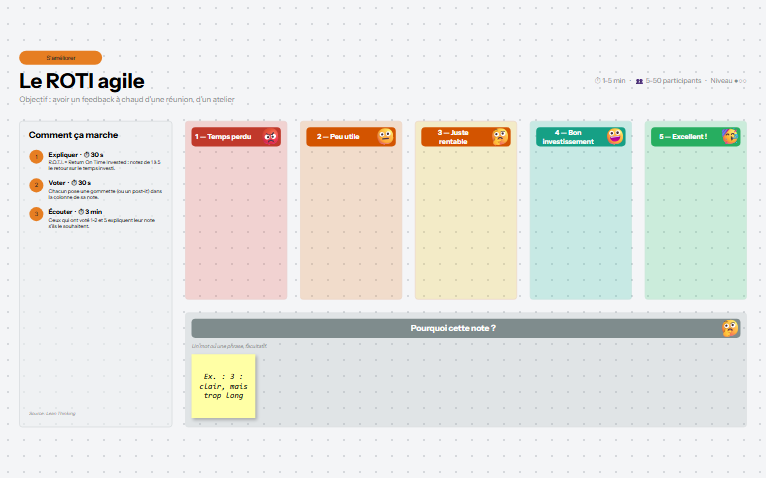The width and height of the screenshot is (766, 478).
Task: Select the orange step 3 circle
Action: (36, 214)
